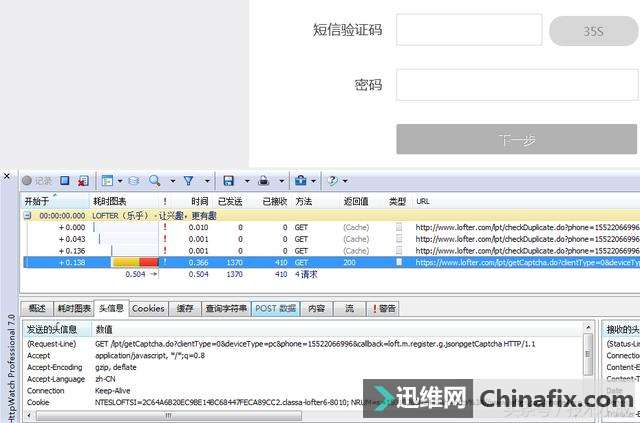The width and height of the screenshot is (640, 423).
Task: Click the type icon on the highlighted row
Action: (399, 262)
